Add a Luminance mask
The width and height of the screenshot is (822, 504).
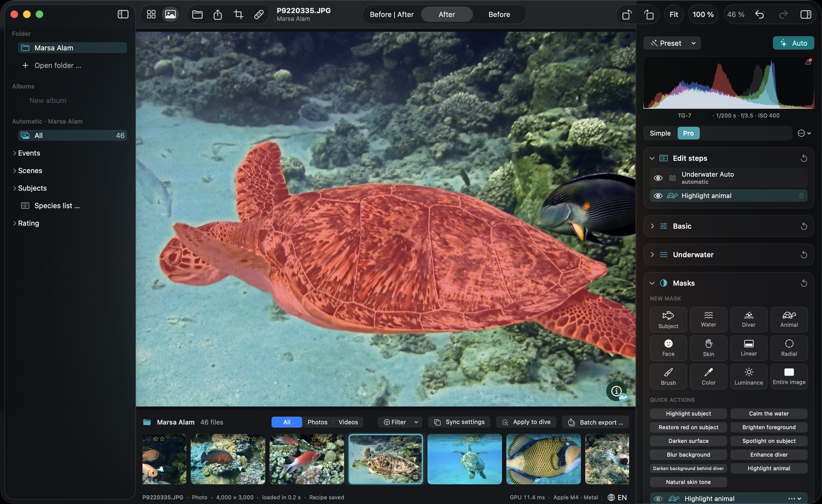[x=749, y=377]
